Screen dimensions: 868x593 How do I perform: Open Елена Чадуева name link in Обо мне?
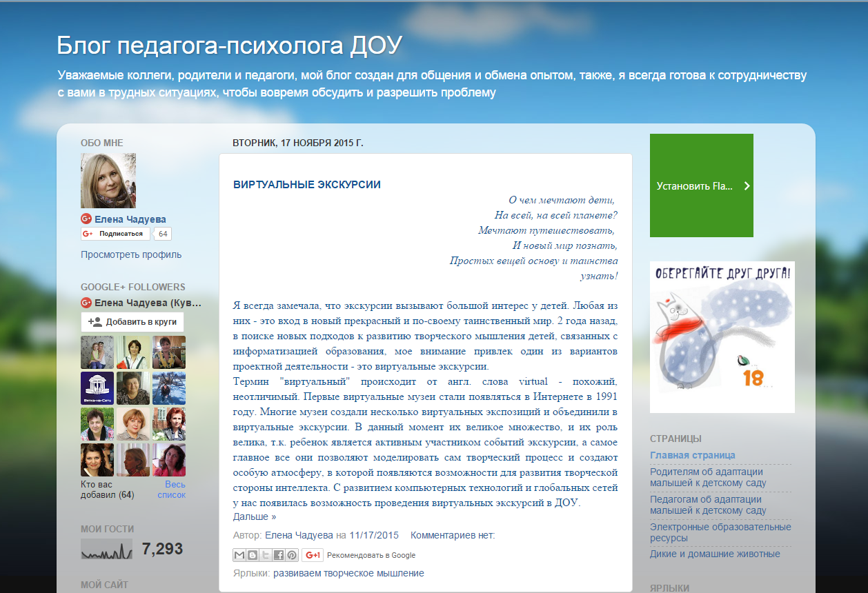point(130,219)
